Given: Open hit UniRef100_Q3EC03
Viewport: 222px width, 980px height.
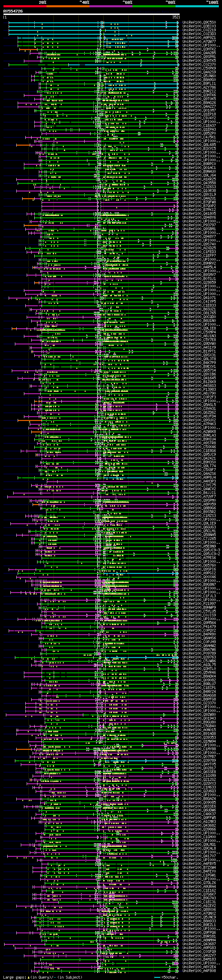Looking at the screenshot, I should click(199, 26).
